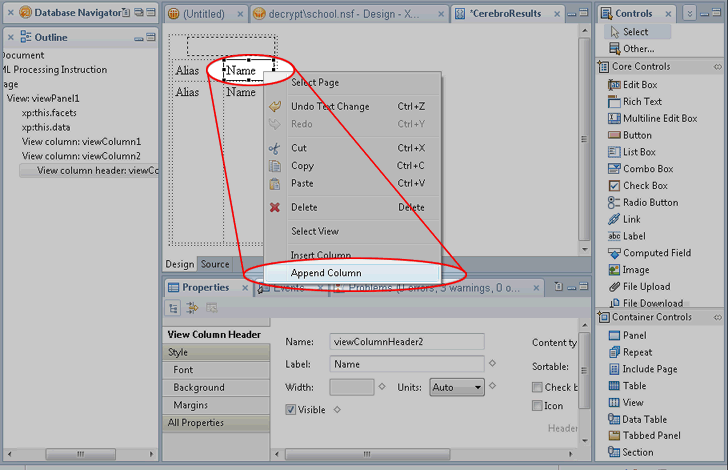
Task: Open Controls palette dropdown menu arrow
Action: (x=690, y=14)
